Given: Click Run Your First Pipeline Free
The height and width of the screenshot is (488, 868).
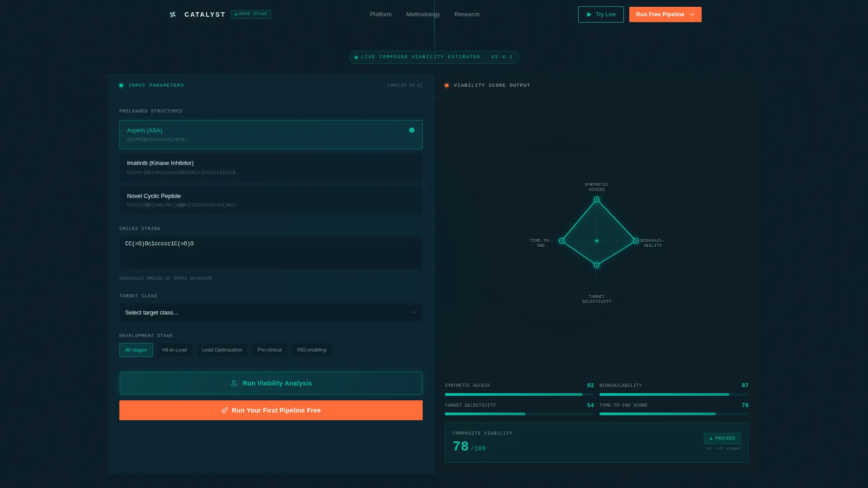Looking at the screenshot, I should [x=271, y=410].
